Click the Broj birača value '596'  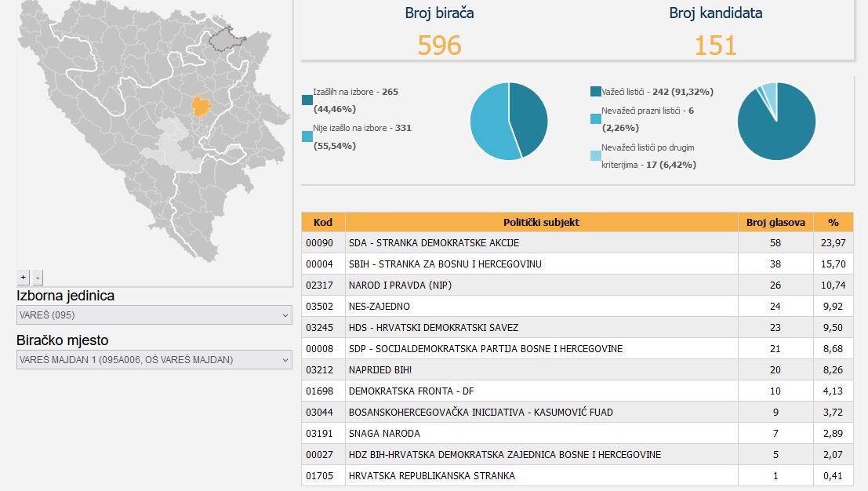(439, 45)
